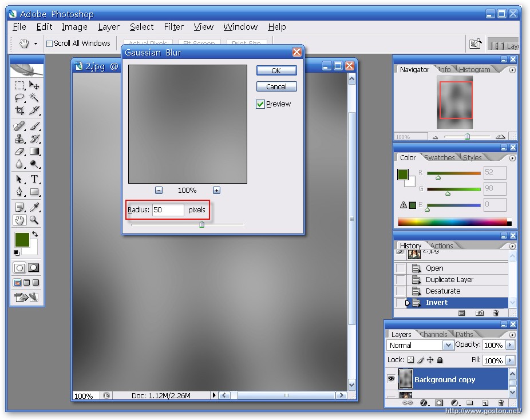Confirm Gaussian Blur with OK
Viewport: 530px width, 420px height.
[276, 70]
